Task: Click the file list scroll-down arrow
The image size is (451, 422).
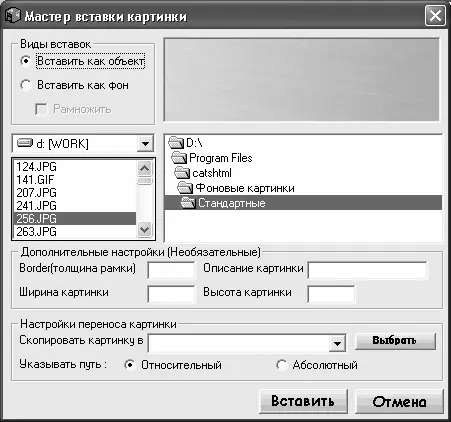Action: pos(145,230)
